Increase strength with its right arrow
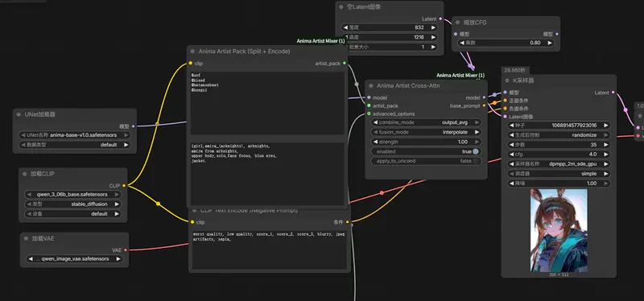Image resolution: width=644 pixels, height=301 pixels. tap(477, 142)
